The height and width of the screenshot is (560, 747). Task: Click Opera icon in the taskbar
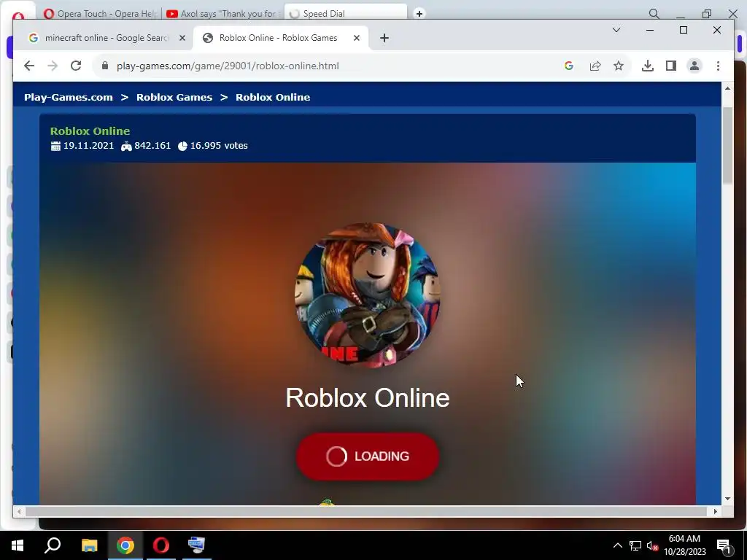[x=161, y=545]
